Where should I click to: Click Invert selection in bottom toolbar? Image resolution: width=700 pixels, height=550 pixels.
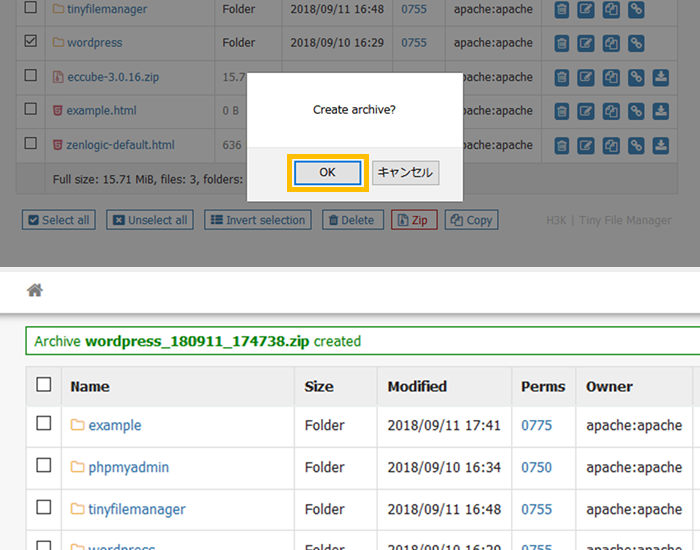[258, 220]
